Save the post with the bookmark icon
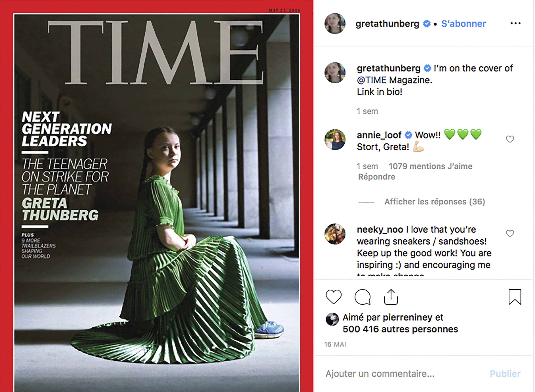Image resolution: width=535 pixels, height=392 pixels. [515, 297]
